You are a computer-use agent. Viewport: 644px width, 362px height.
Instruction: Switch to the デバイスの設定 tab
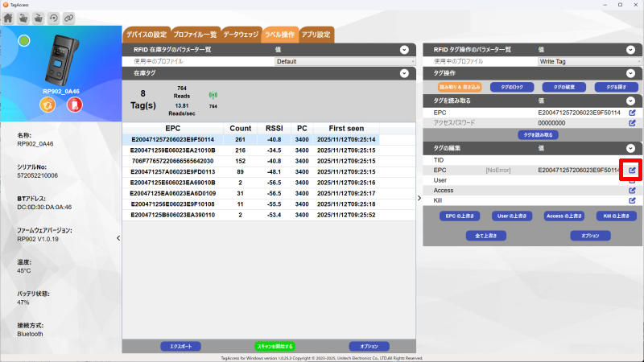(x=146, y=35)
